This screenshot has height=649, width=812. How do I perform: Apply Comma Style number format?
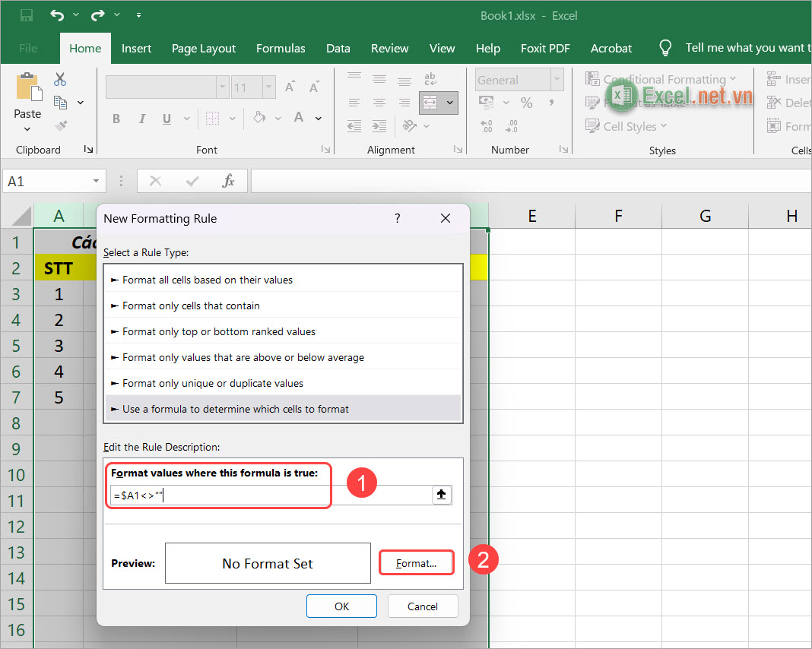click(552, 103)
